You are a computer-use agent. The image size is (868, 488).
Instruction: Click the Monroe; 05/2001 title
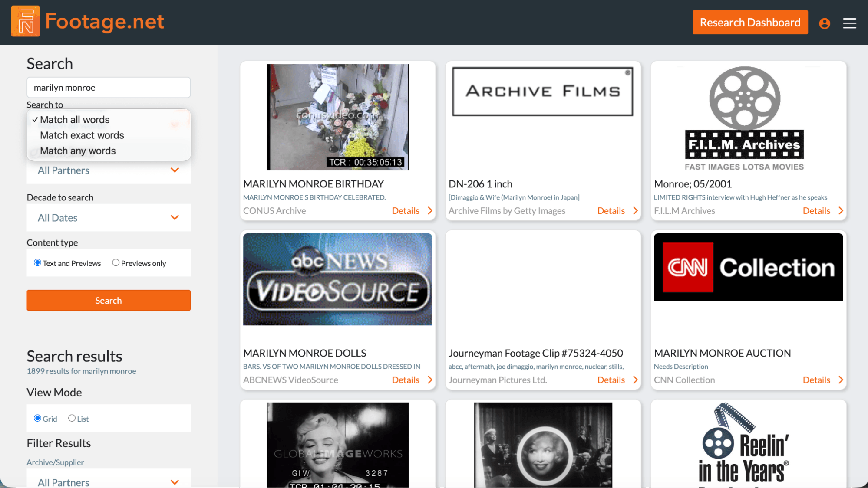tap(693, 184)
